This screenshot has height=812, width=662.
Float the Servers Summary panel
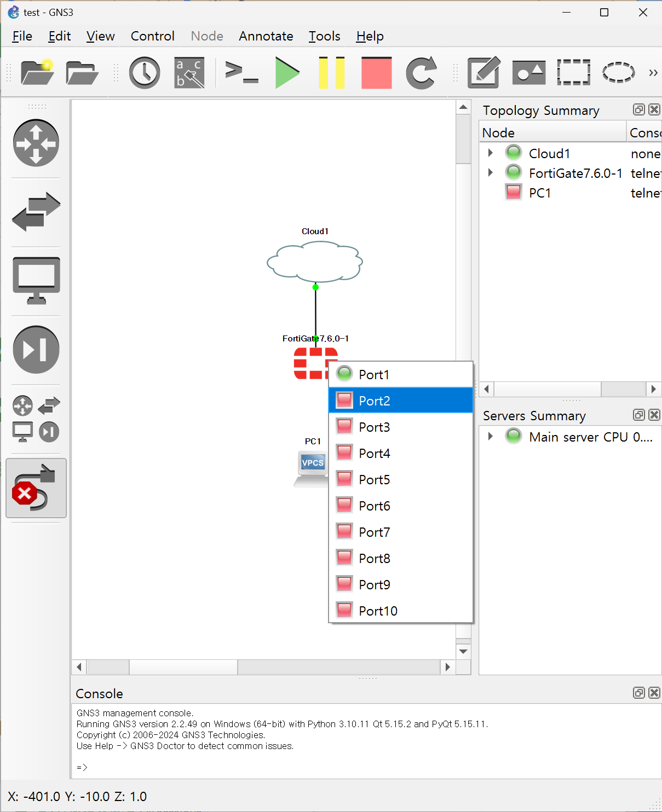[x=638, y=415]
